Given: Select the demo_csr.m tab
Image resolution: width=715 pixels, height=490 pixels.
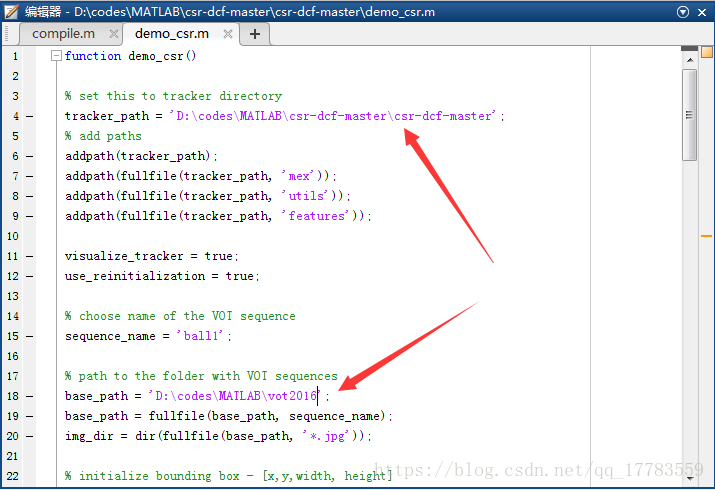Looking at the screenshot, I should tap(172, 34).
